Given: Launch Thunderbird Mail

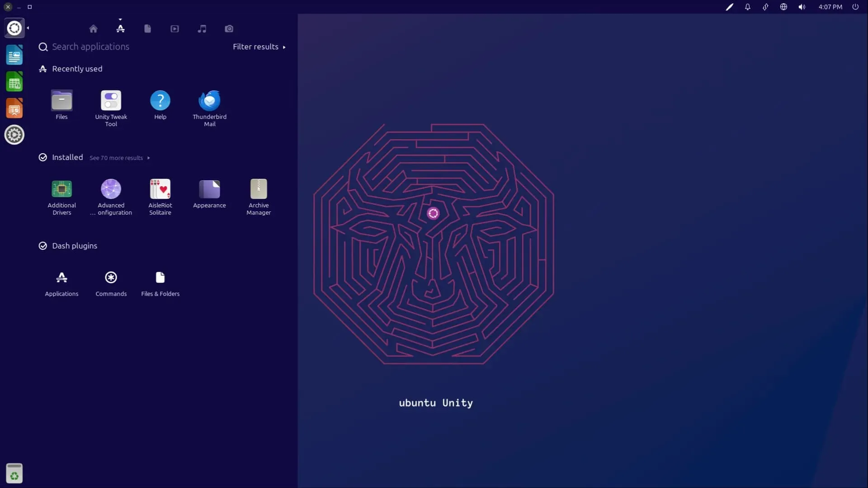Looking at the screenshot, I should (209, 101).
